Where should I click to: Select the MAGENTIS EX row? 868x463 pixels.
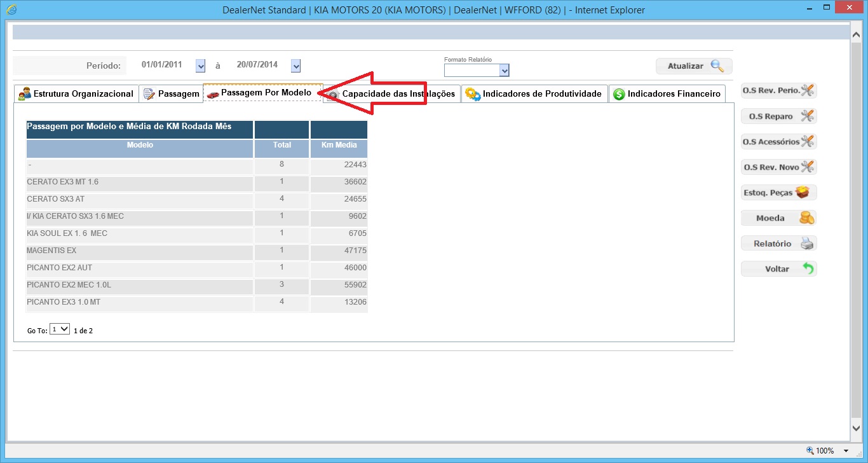coord(196,252)
